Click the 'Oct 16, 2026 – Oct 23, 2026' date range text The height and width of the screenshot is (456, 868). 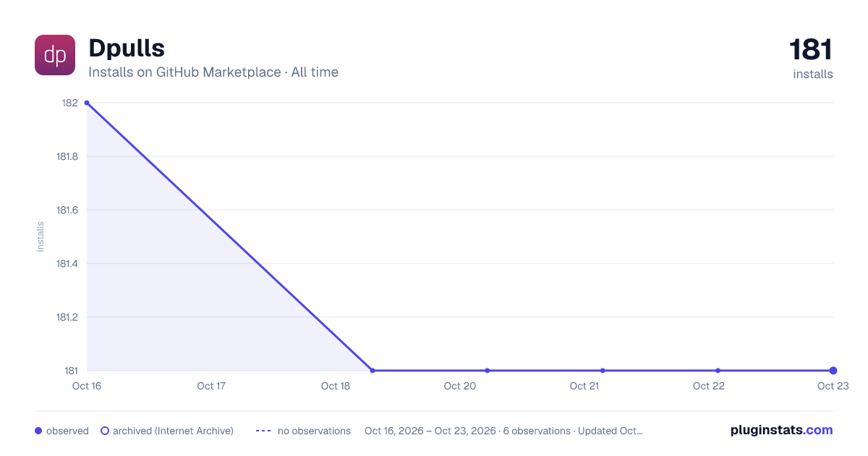point(430,431)
